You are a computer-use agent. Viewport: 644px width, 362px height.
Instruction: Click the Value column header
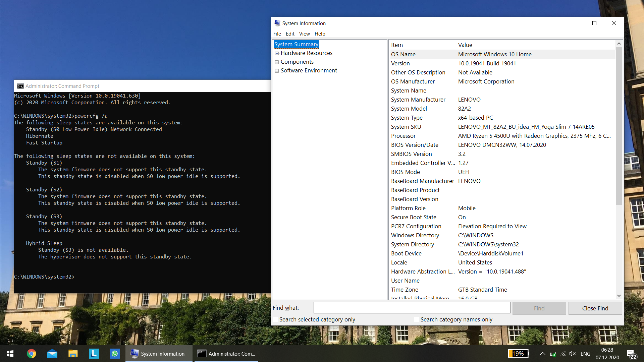(x=535, y=45)
